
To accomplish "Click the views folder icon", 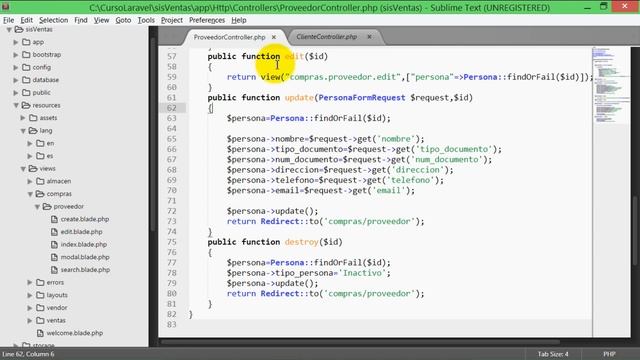I will pos(33,169).
